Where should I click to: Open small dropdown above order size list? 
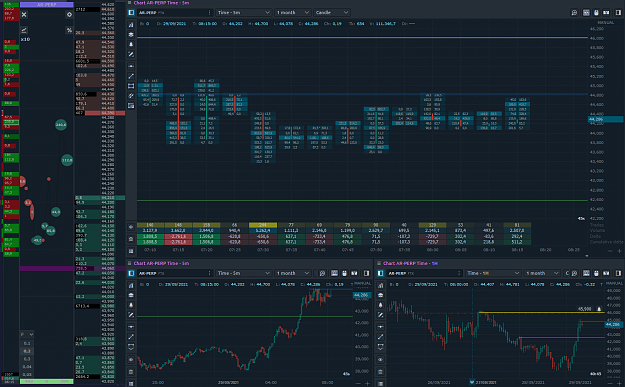coord(27,334)
